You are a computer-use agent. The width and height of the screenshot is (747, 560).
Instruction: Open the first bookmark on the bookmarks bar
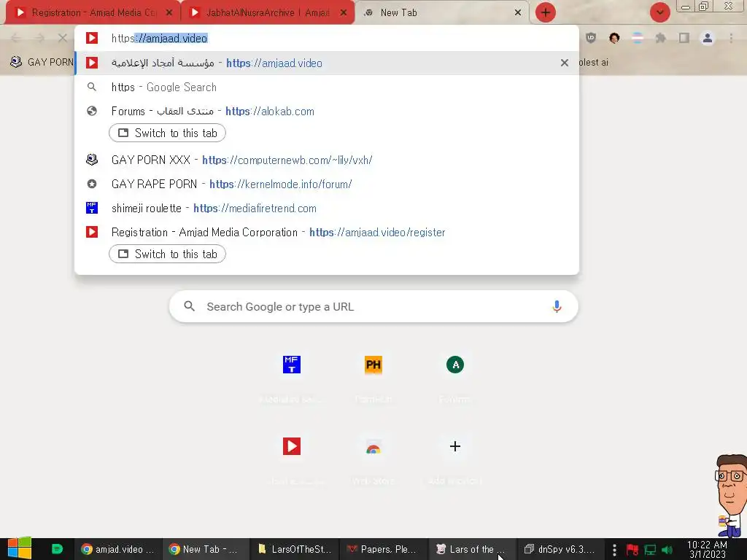tap(42, 62)
